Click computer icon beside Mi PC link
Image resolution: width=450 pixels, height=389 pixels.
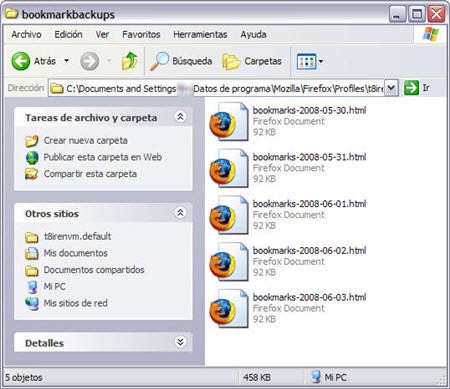pyautogui.click(x=32, y=287)
